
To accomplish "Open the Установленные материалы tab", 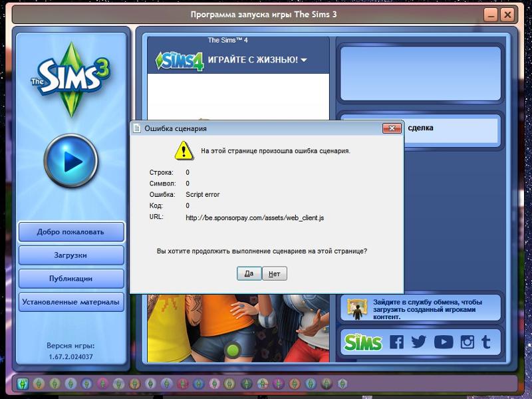I will coord(71,302).
